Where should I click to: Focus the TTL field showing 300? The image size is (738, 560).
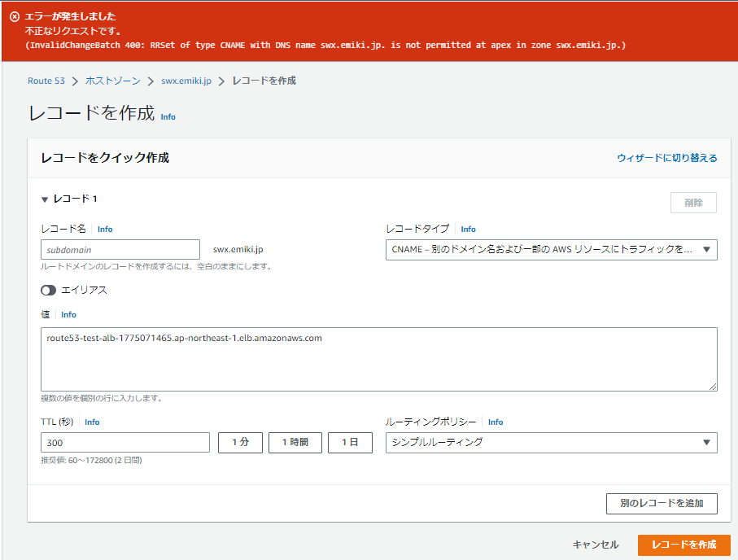125,443
